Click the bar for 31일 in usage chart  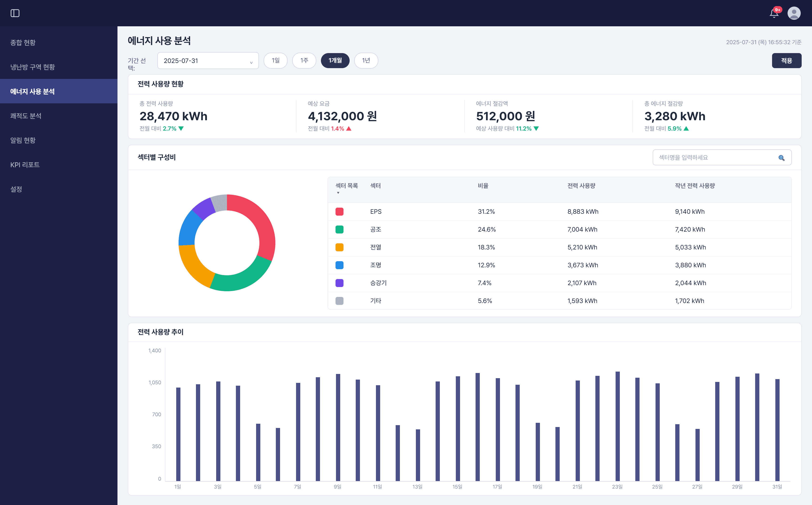coord(777,430)
